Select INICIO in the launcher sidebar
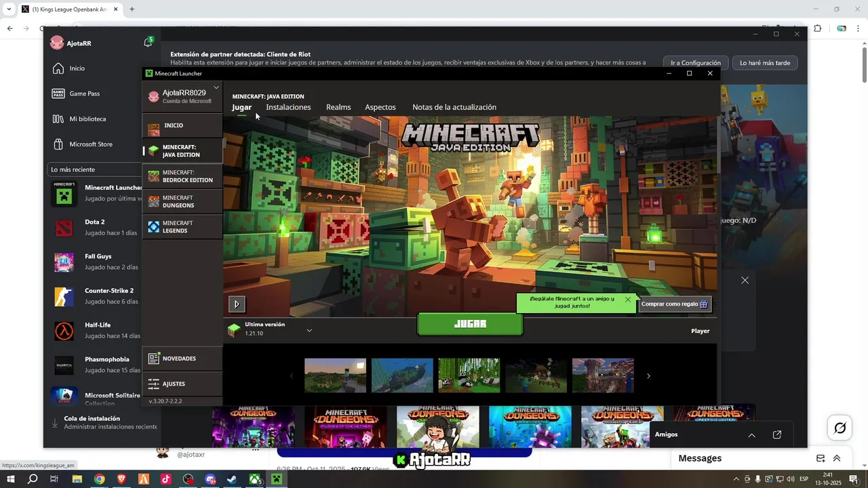 click(182, 125)
